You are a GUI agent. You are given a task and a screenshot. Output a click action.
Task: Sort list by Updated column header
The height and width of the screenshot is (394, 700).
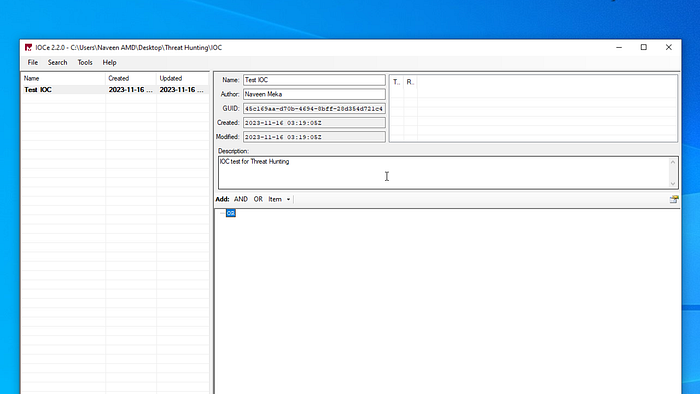point(182,79)
